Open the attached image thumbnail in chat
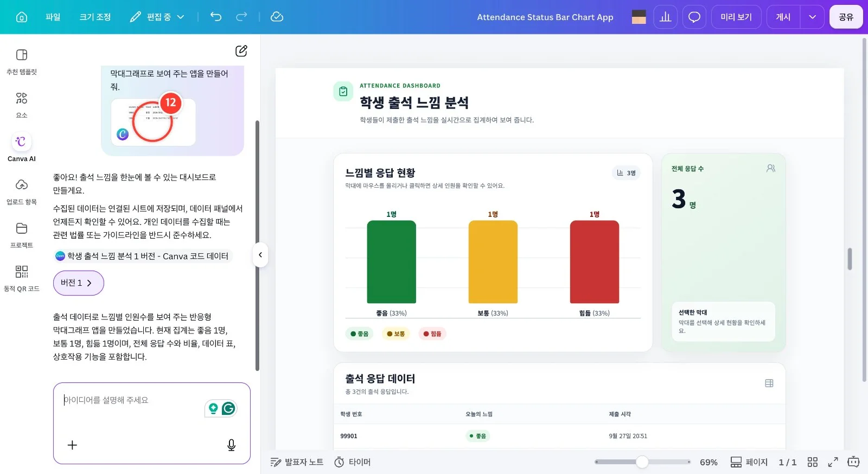This screenshot has width=868, height=474. [153, 122]
